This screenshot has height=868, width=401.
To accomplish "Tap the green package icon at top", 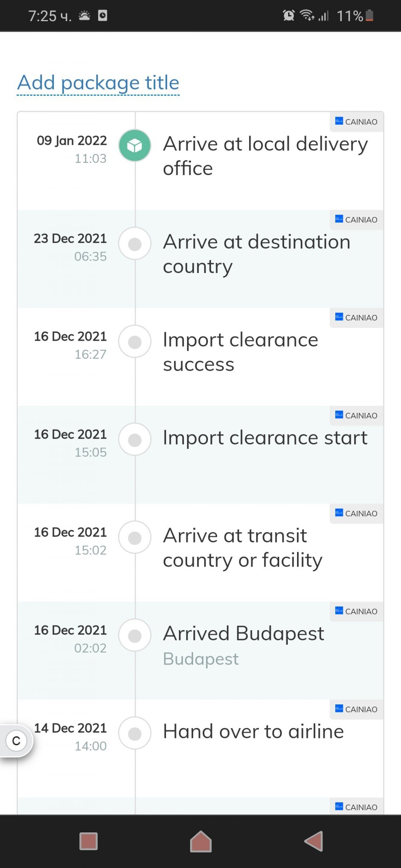I will [x=135, y=146].
